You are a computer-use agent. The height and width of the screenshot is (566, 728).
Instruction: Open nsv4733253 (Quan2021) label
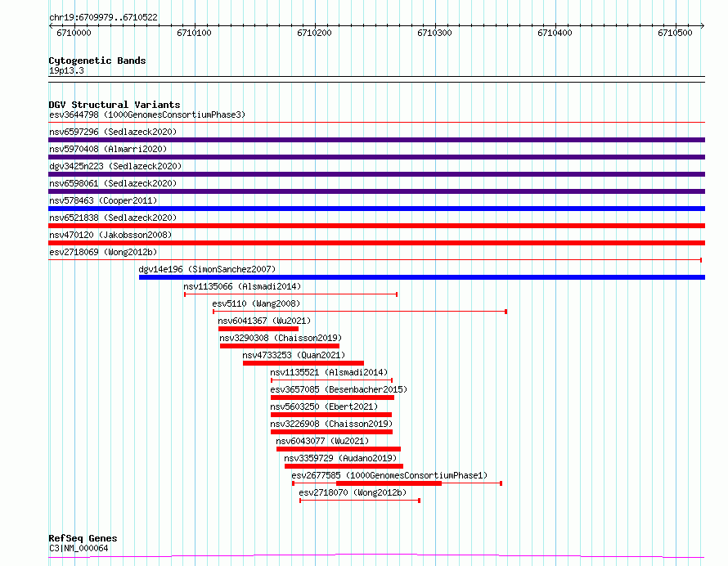pyautogui.click(x=294, y=355)
